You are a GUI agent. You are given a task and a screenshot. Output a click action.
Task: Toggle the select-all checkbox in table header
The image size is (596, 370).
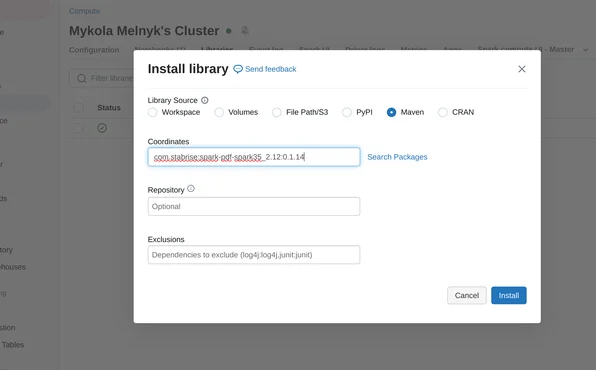pyautogui.click(x=78, y=108)
